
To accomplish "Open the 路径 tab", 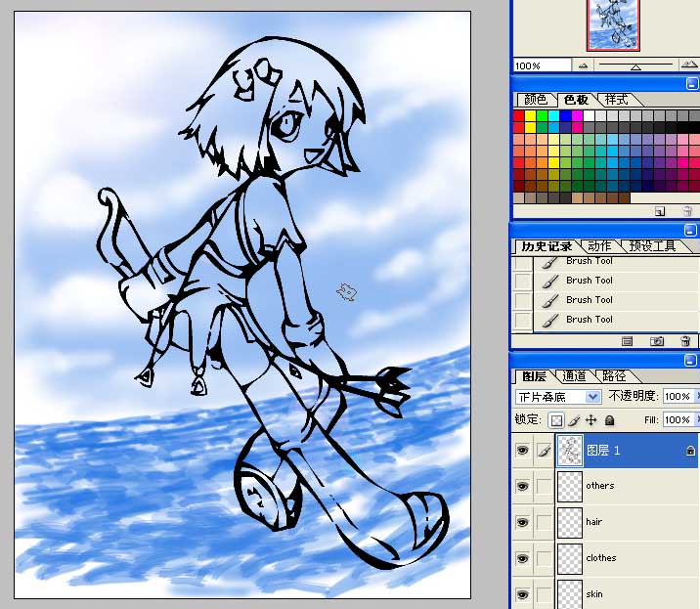I will click(x=614, y=376).
